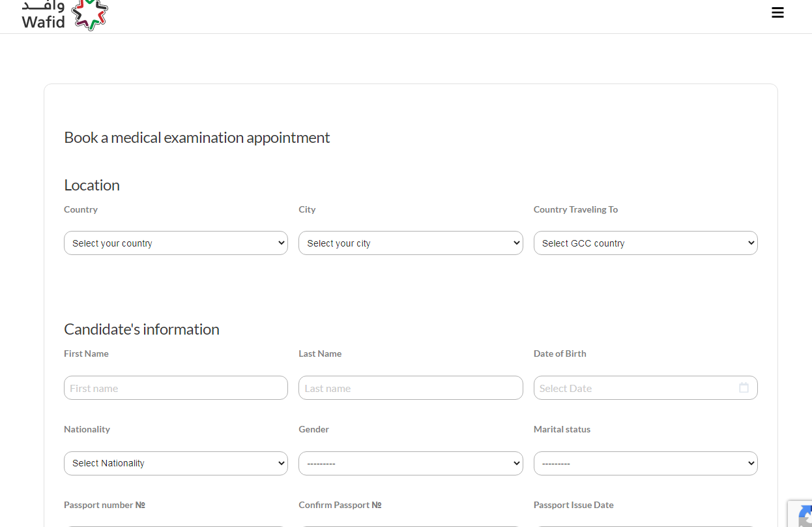Click the Candidate's information section heading
Image resolution: width=812 pixels, height=527 pixels.
(x=141, y=329)
